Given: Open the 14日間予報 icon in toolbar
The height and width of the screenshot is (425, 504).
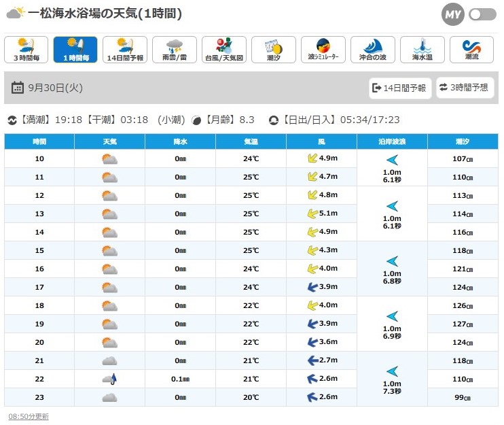Looking at the screenshot, I should click(125, 50).
